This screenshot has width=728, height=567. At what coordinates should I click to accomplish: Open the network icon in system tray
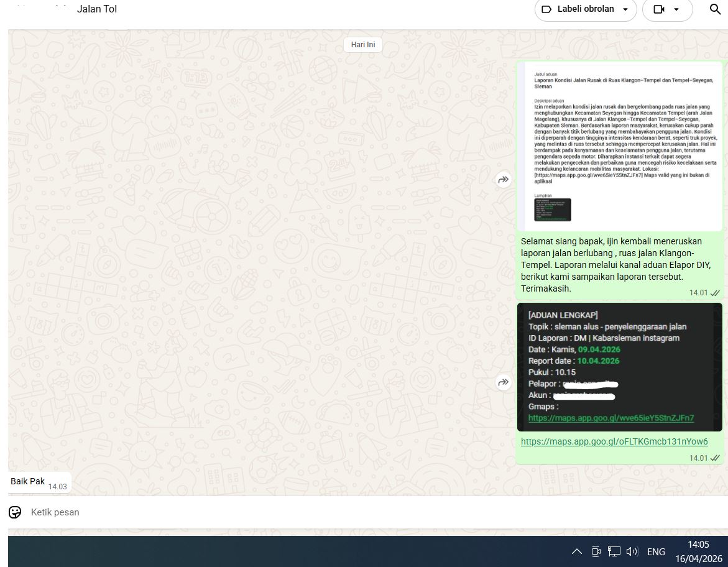pyautogui.click(x=614, y=551)
